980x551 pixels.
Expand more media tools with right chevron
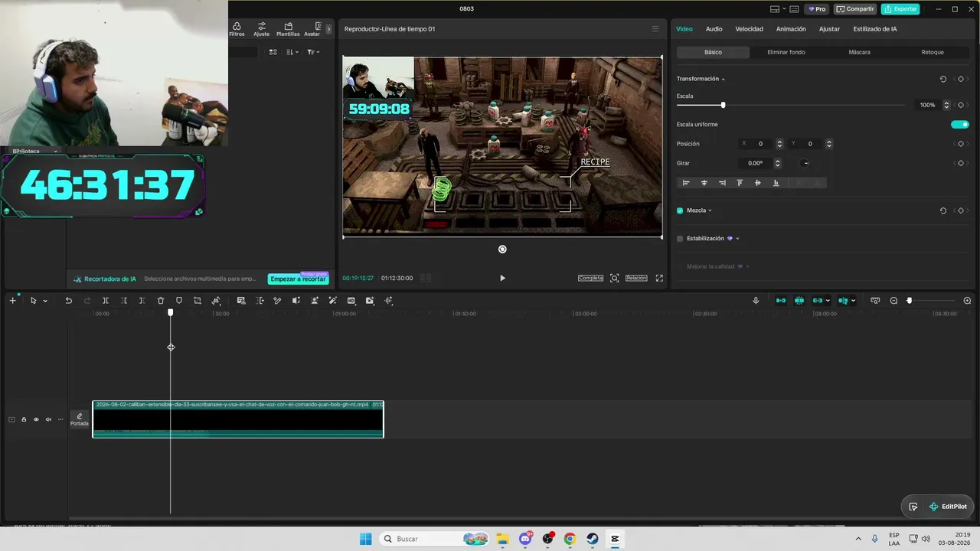328,29
